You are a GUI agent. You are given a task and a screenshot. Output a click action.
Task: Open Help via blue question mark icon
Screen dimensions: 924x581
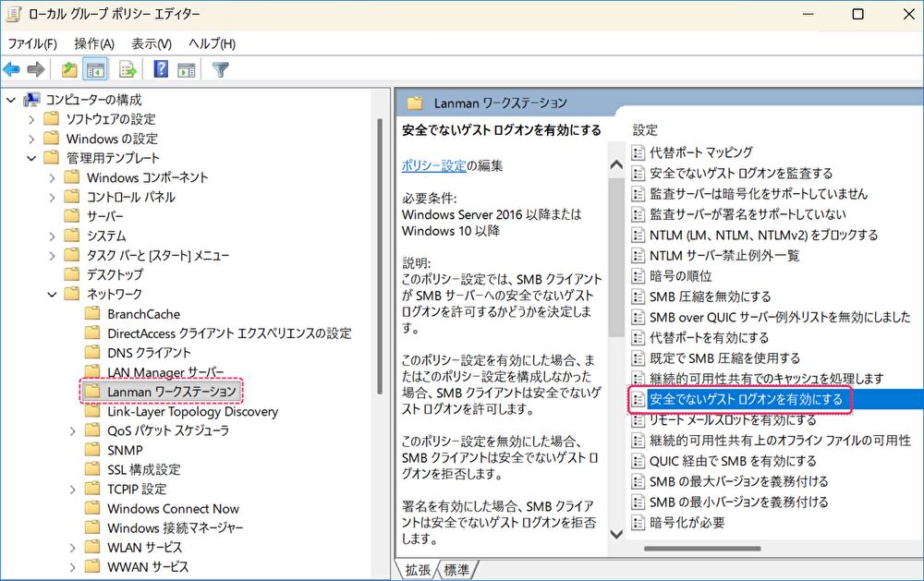coord(161,69)
